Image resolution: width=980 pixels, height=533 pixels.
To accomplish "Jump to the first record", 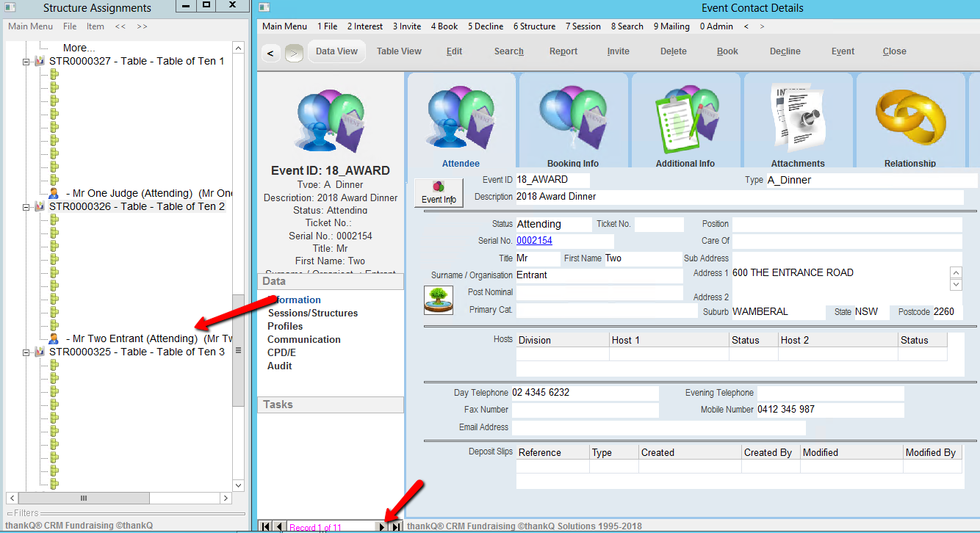I will click(x=265, y=526).
